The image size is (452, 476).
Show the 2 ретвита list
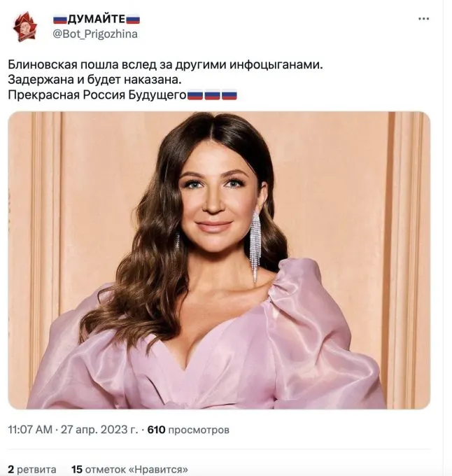pyautogui.click(x=32, y=469)
